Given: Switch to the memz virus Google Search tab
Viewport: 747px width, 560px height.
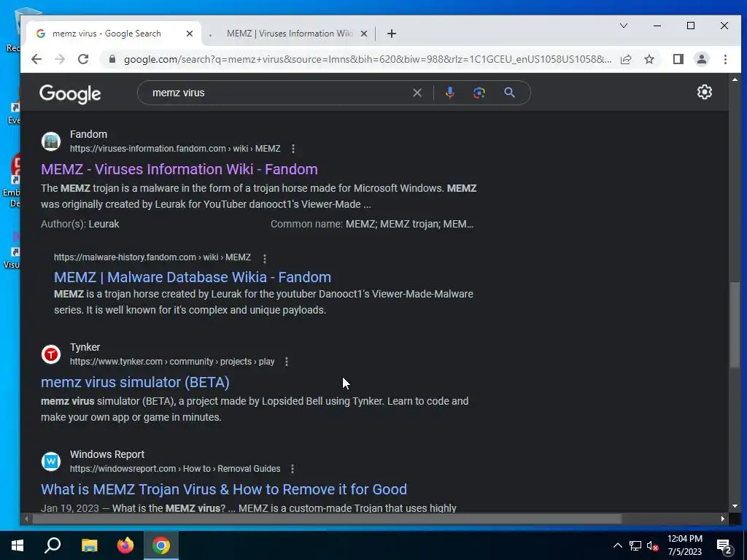Looking at the screenshot, I should click(x=115, y=34).
